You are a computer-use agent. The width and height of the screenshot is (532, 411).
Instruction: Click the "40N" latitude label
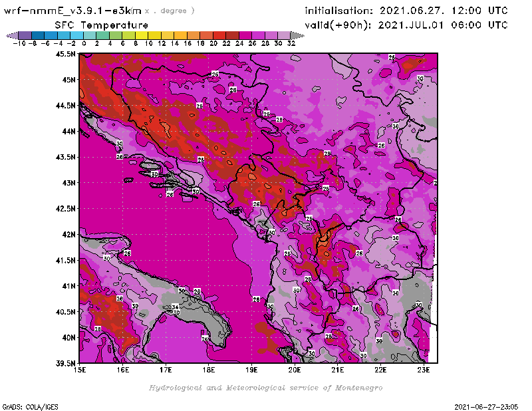pos(69,338)
